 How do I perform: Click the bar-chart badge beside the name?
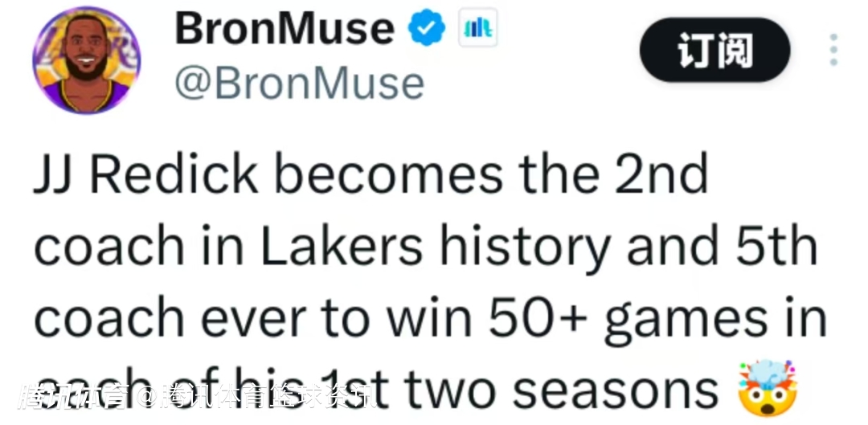(477, 31)
